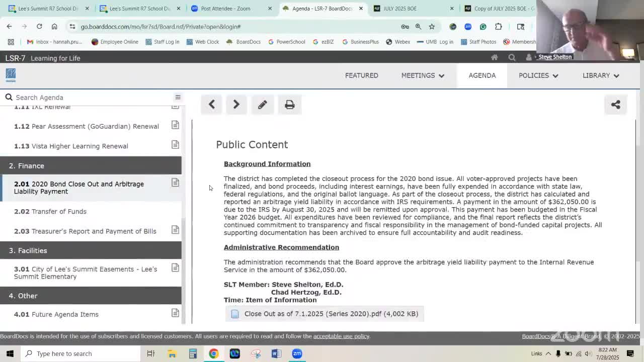Open Microsoft Word from the taskbar
Viewport: 644px width, 362px height.
[x=276, y=353]
